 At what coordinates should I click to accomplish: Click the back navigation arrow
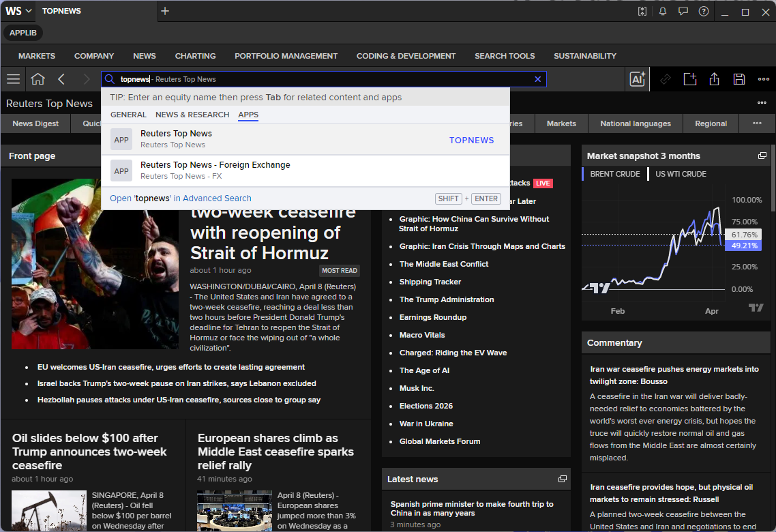pos(61,79)
